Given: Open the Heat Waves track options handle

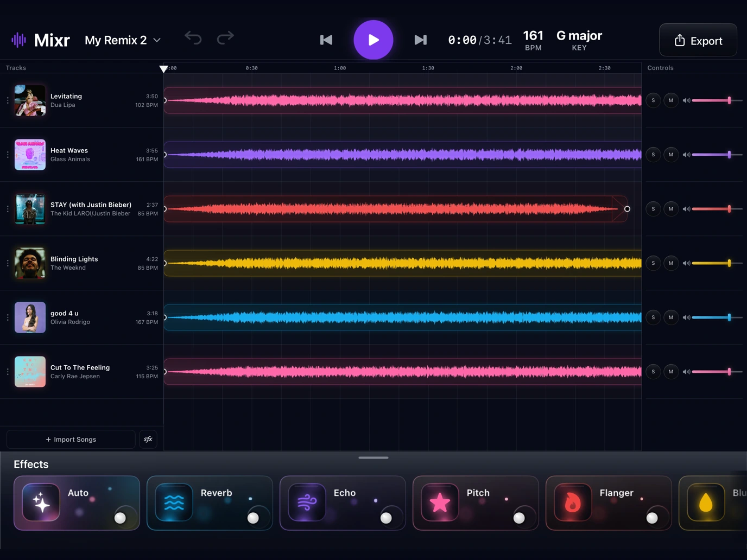Looking at the screenshot, I should click(8, 155).
